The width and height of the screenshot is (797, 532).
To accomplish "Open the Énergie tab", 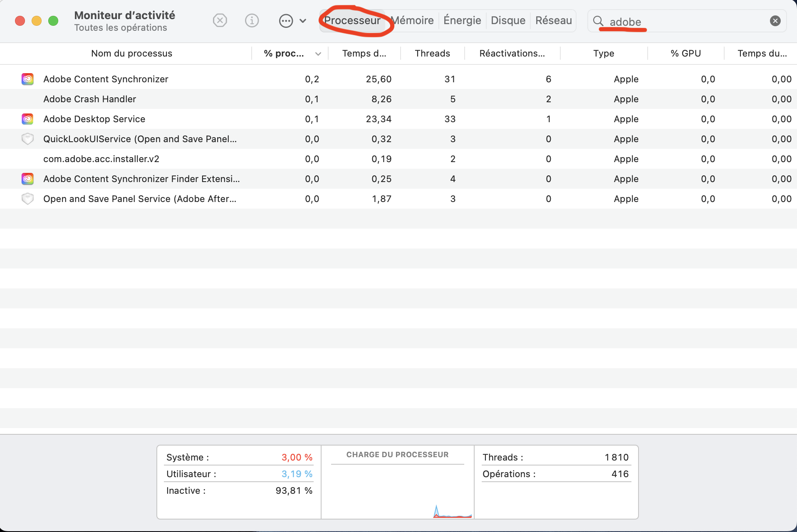I will point(462,20).
